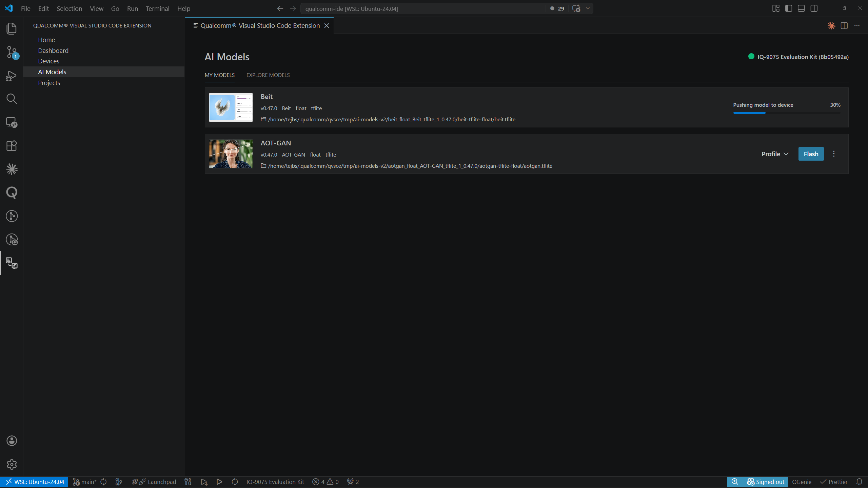Open the Terminal menu
The width and height of the screenshot is (868, 488).
click(x=158, y=8)
